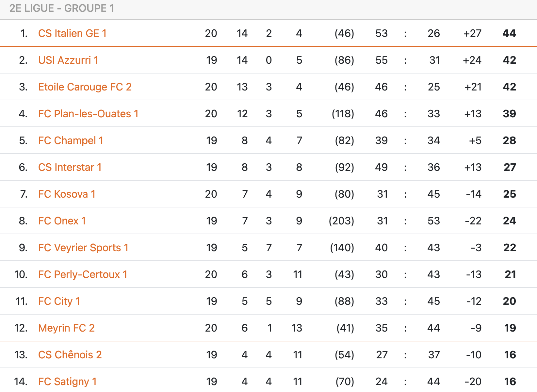The image size is (537, 392).
Task: Click the (203) value in FC Onex 1 row
Action: [341, 221]
